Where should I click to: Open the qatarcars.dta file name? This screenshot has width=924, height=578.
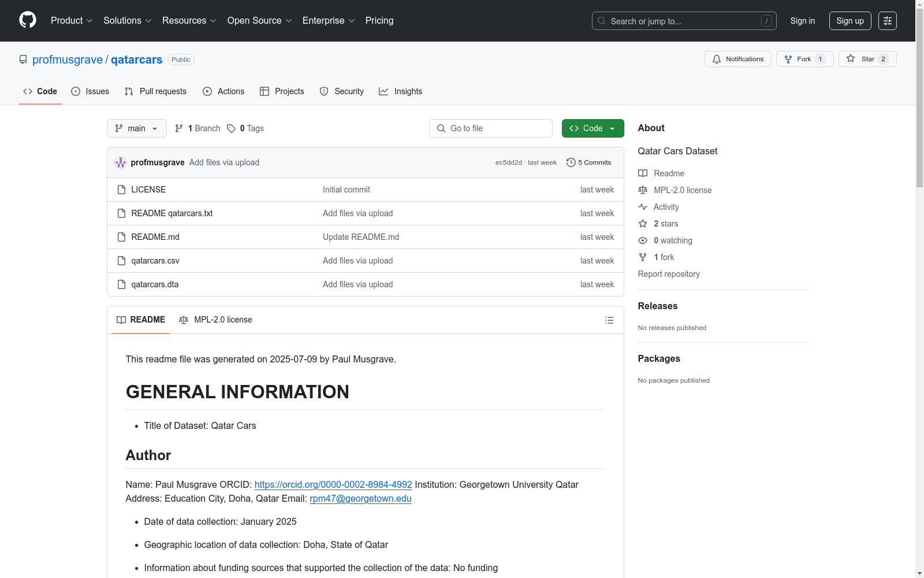point(155,284)
